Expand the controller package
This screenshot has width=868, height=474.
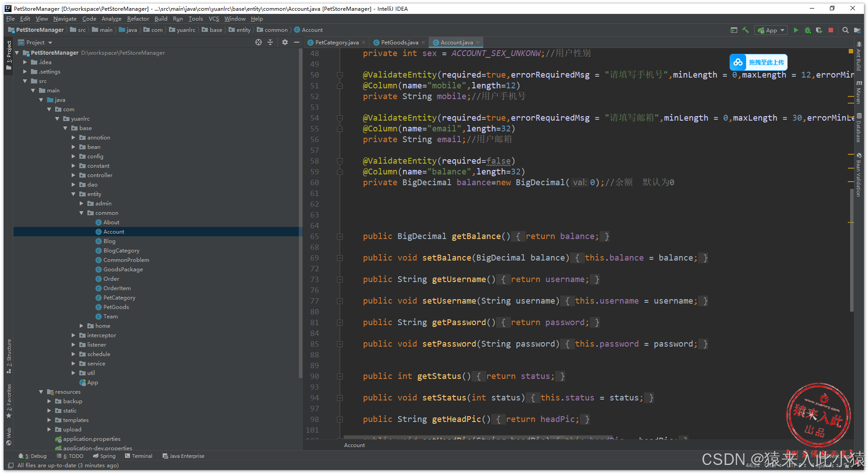click(73, 175)
